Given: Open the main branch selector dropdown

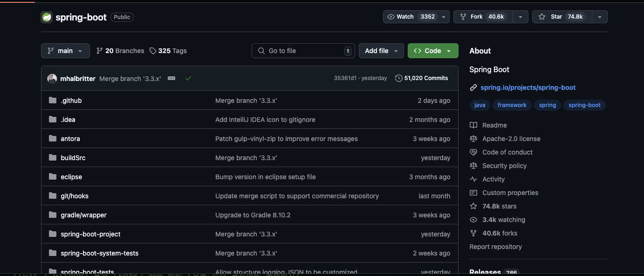Looking at the screenshot, I should click(65, 51).
